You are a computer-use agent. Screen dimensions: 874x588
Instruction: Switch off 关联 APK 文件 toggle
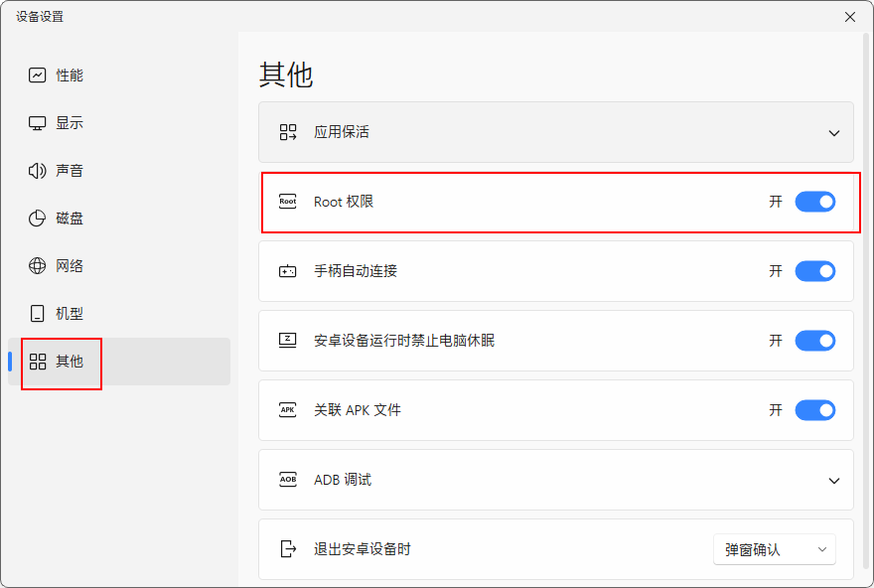tap(814, 410)
